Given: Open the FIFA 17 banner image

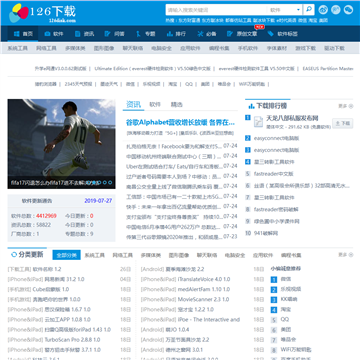Looking at the screenshot, I should click(x=61, y=144).
